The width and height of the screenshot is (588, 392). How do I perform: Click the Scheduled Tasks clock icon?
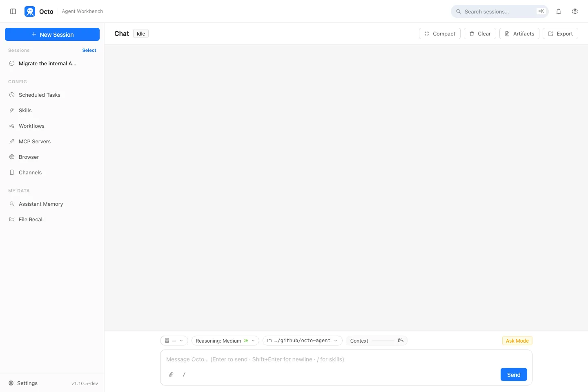point(12,95)
